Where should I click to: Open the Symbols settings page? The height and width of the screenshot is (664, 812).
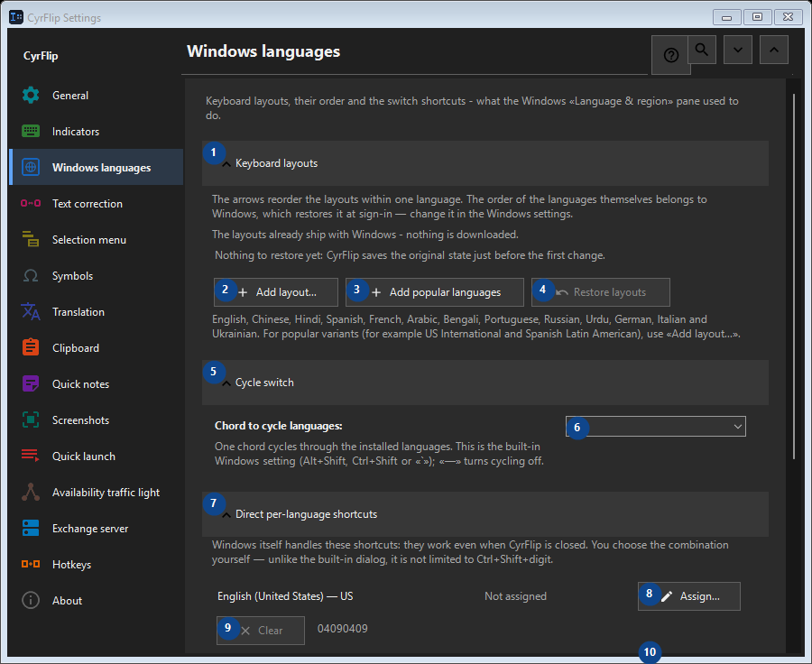(97, 275)
